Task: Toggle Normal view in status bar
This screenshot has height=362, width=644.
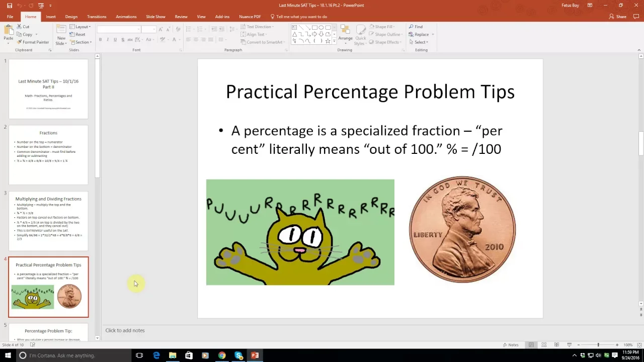Action: 531,345
